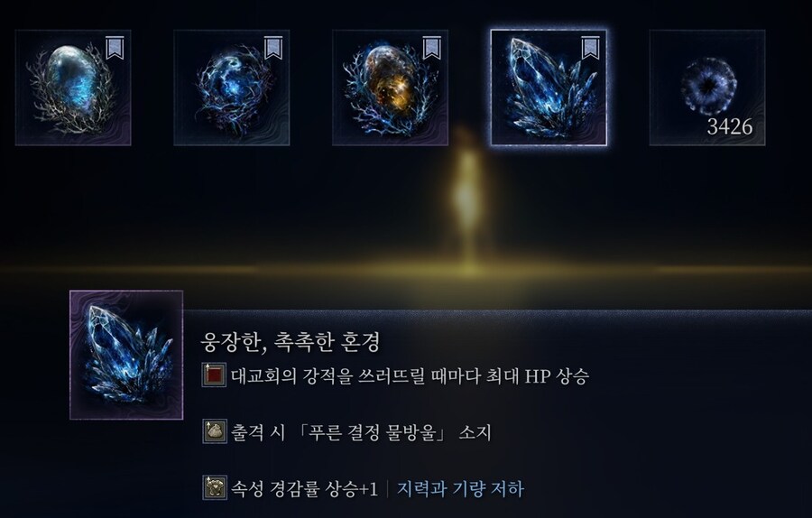The image size is (812, 518).
Task: Select the highlighted blue crystal relic slot
Action: click(x=549, y=88)
